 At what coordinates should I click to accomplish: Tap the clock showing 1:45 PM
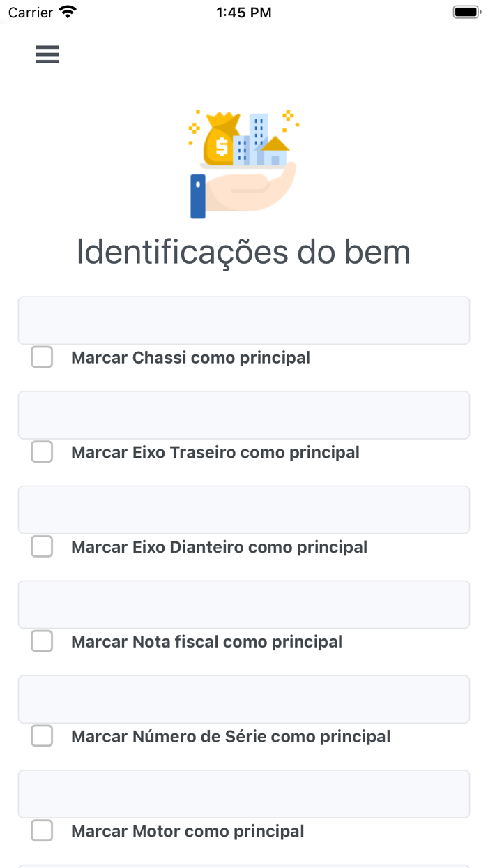coord(244,11)
